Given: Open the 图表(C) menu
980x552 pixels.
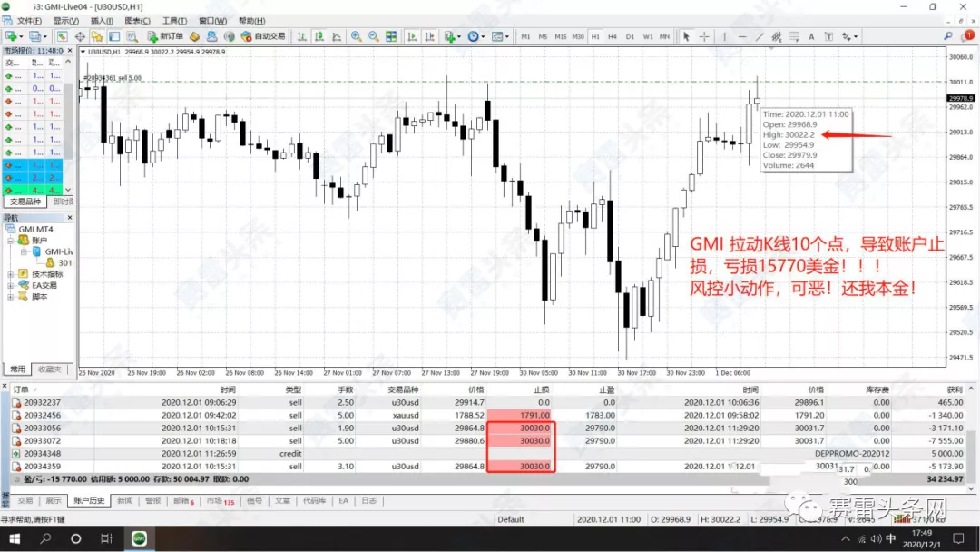Looking at the screenshot, I should [138, 21].
